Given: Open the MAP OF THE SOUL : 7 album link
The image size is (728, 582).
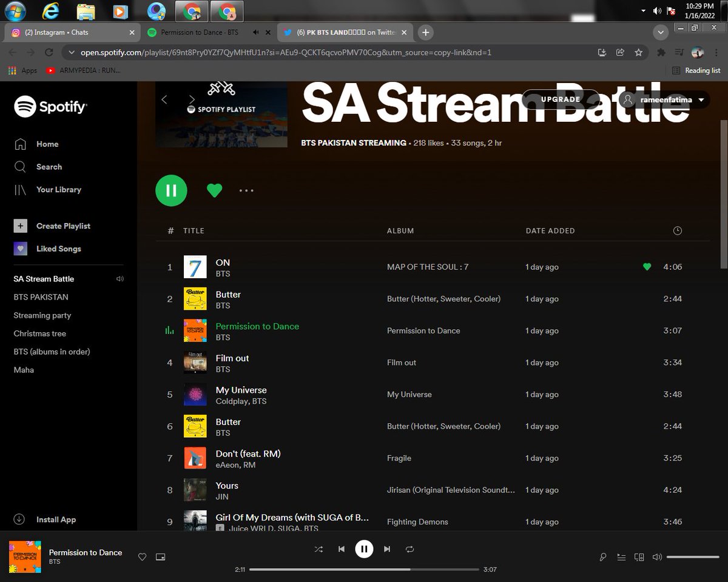Looking at the screenshot, I should click(x=428, y=267).
